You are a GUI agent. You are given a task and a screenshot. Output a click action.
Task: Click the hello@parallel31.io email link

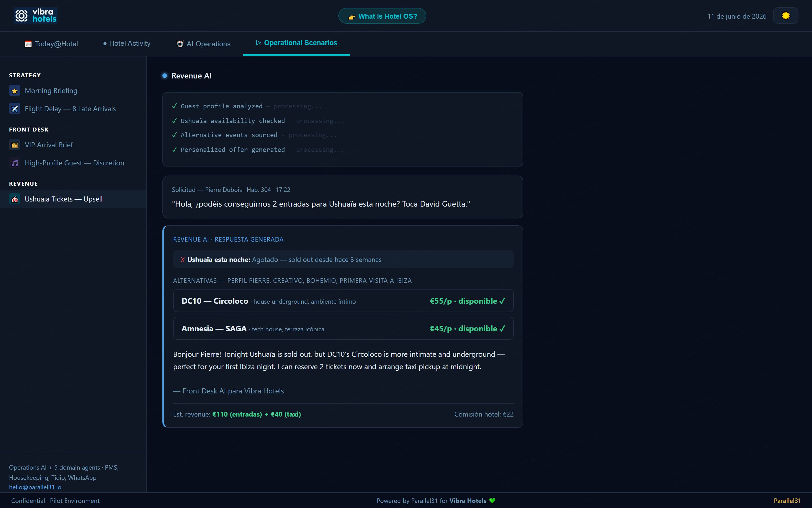35,487
